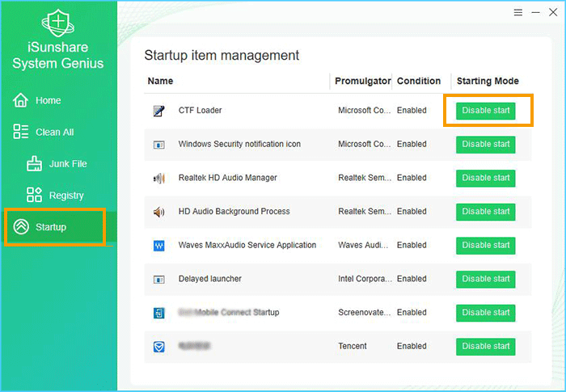Disable start for Realtek HD Audio Manager
This screenshot has height=392, width=566.
(485, 178)
